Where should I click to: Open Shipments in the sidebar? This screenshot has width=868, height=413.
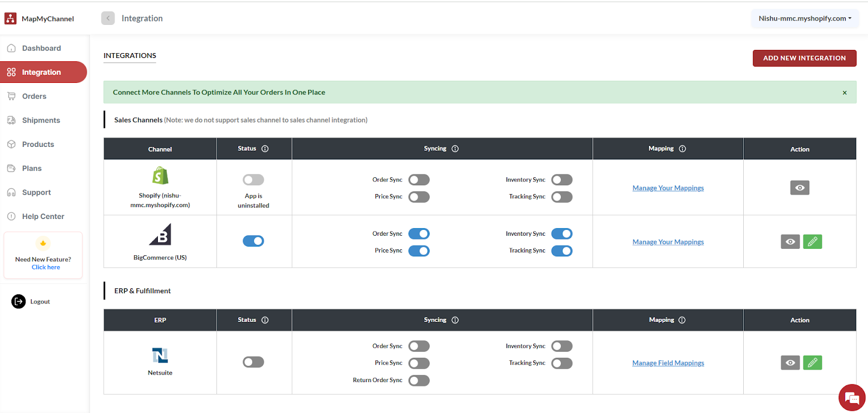point(41,120)
